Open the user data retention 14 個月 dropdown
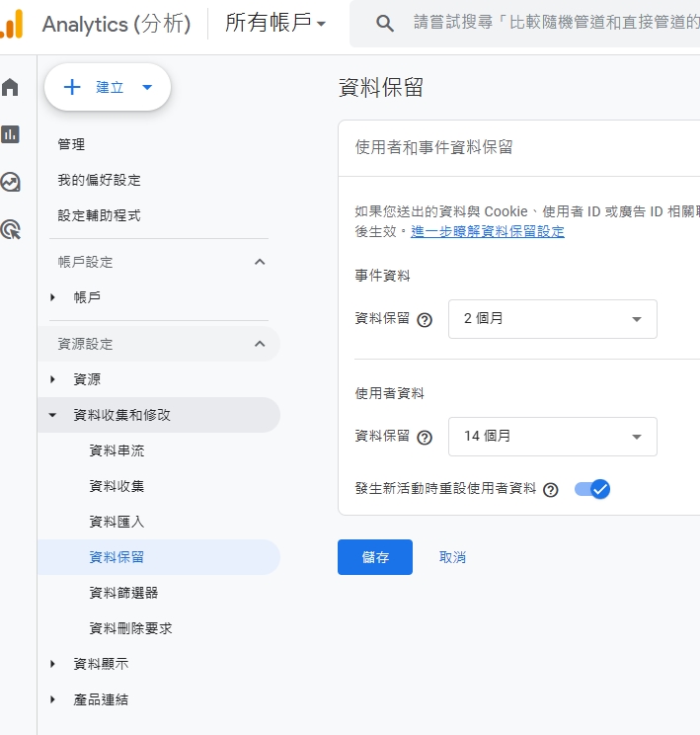The height and width of the screenshot is (735, 700). [x=552, y=437]
